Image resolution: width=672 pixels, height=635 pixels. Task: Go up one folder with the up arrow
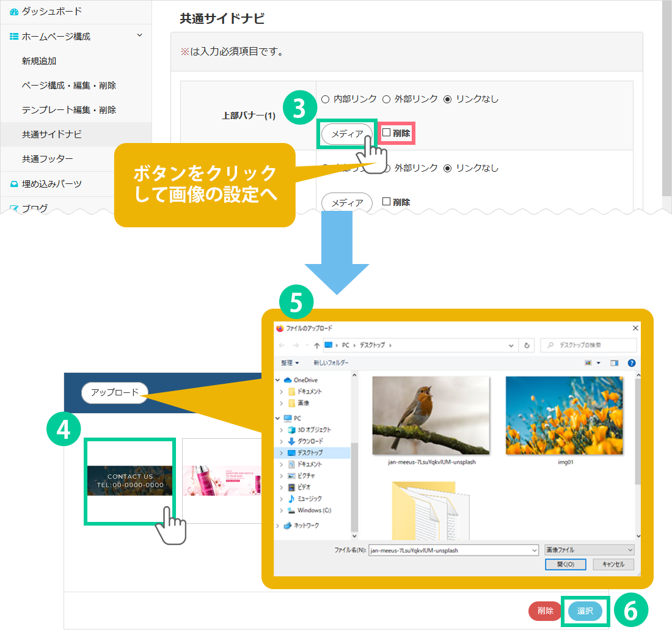coord(316,345)
